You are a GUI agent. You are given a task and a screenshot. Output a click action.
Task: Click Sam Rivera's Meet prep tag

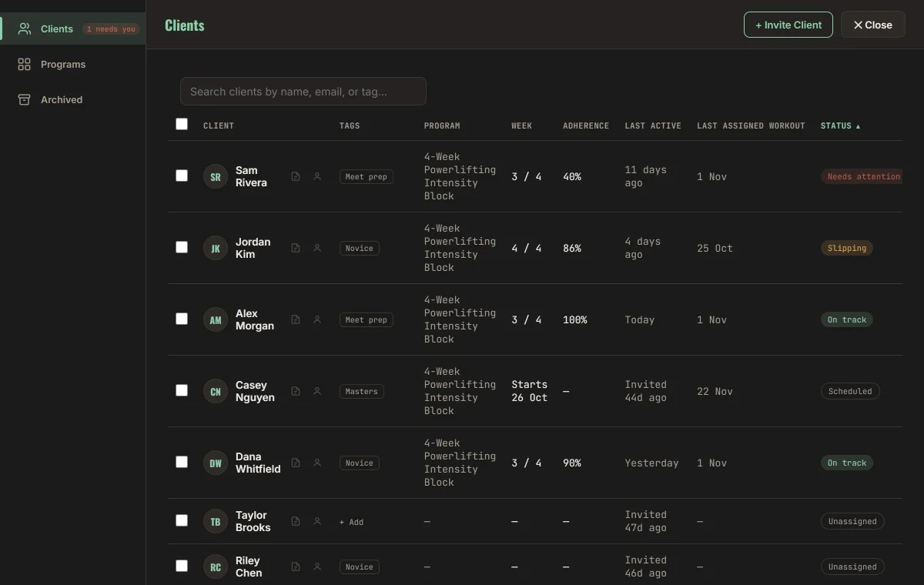coord(367,176)
